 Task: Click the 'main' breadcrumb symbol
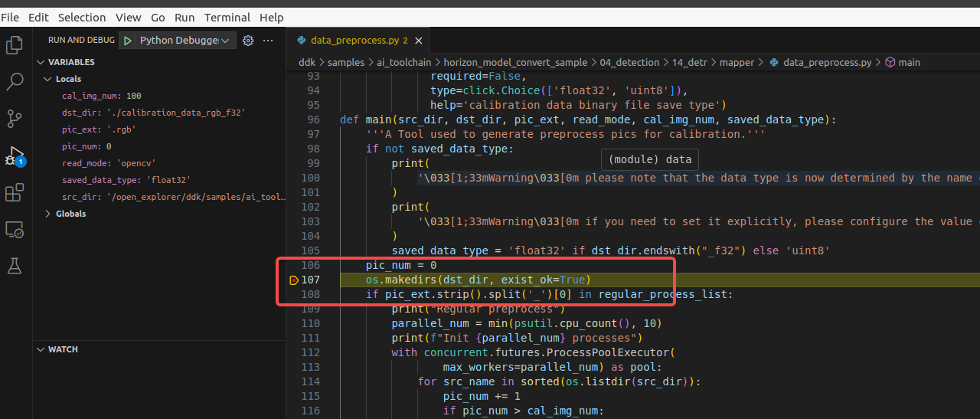pos(909,62)
